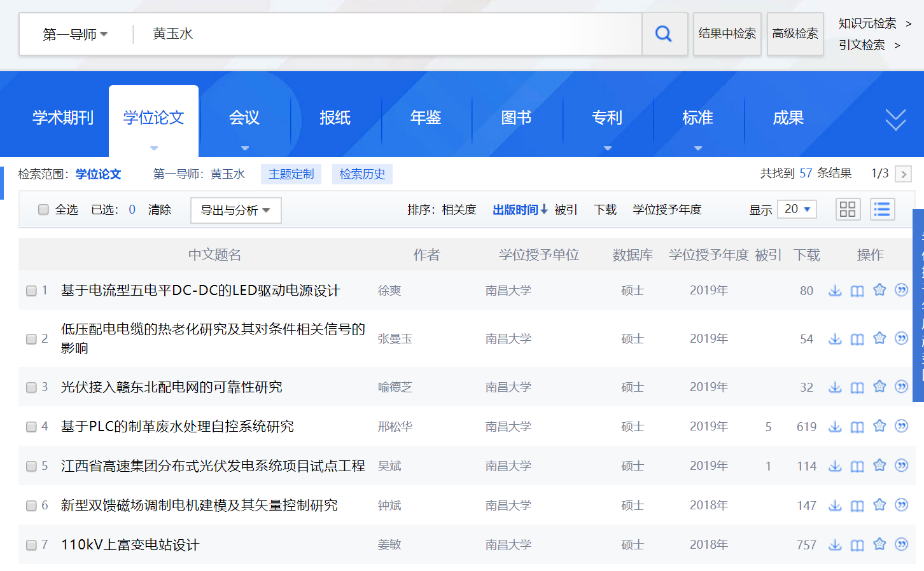Open title 光伏接入赣东北配电网的可靠性研究

point(172,387)
